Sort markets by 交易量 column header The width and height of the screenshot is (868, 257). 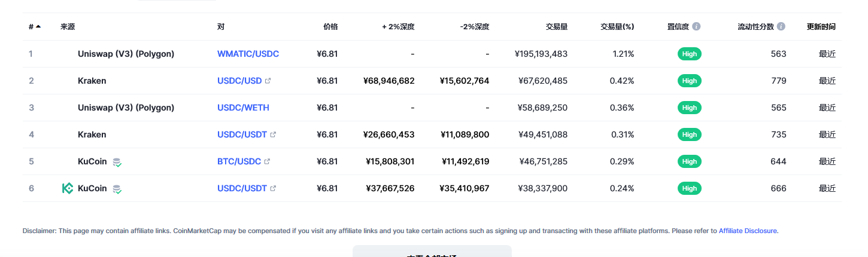pyautogui.click(x=556, y=27)
